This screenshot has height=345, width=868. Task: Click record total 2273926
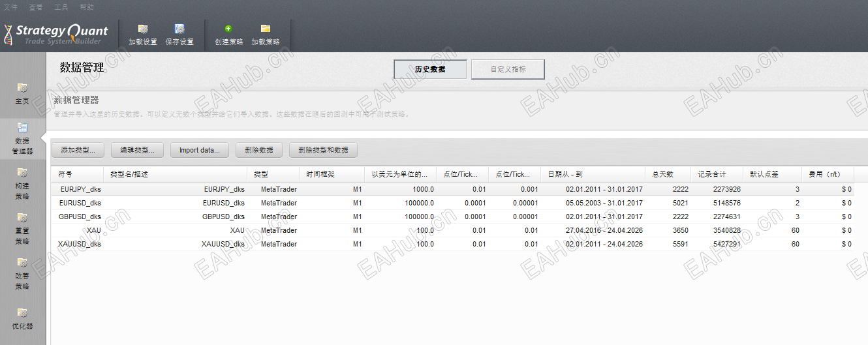(727, 189)
